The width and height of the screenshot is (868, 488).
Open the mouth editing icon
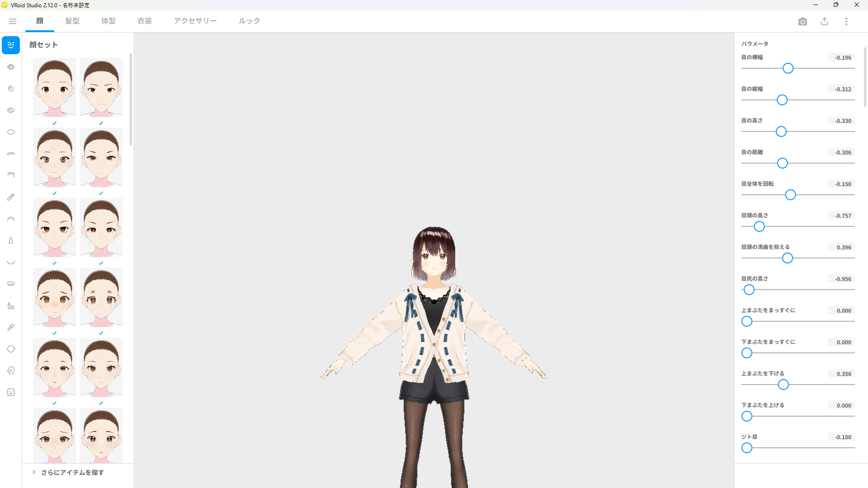click(x=10, y=262)
